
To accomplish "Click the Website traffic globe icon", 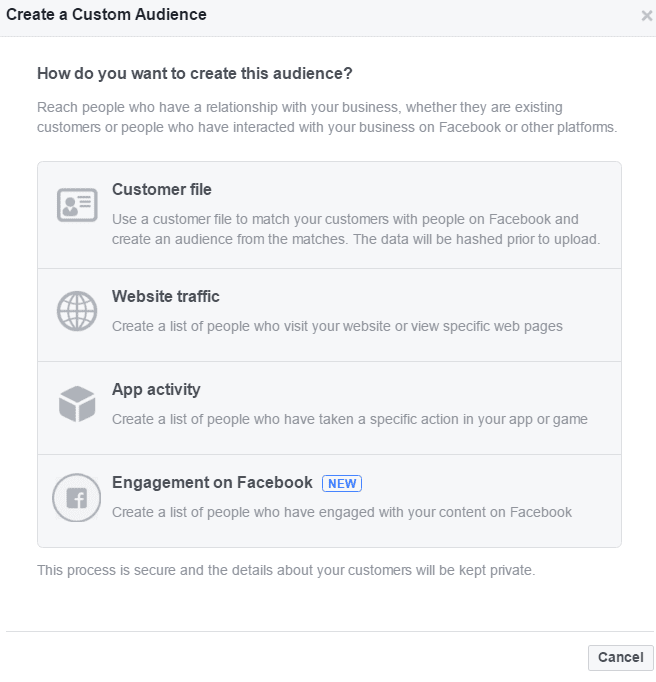I will click(77, 311).
